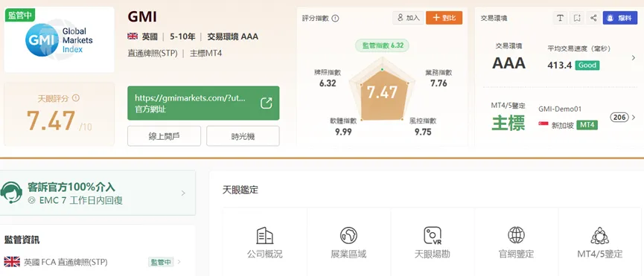This screenshot has width=644, height=276.
Task: Click the large AAA trading environment rating
Action: 509,63
